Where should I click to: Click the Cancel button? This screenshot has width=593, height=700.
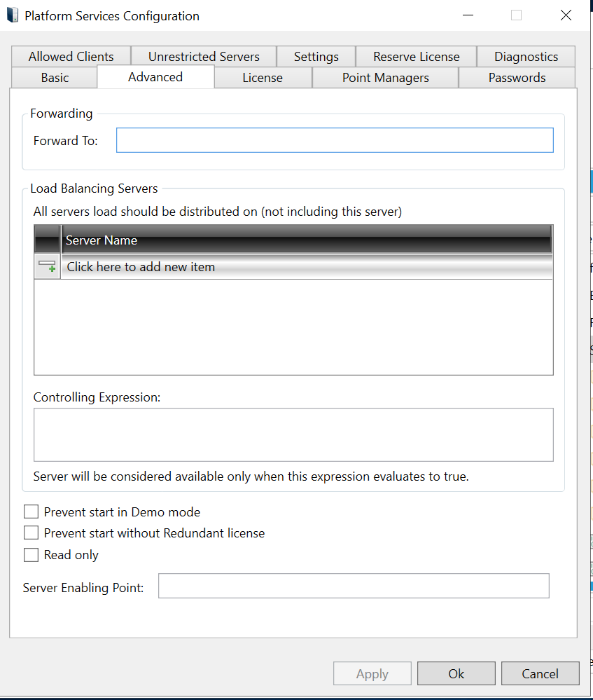point(540,673)
